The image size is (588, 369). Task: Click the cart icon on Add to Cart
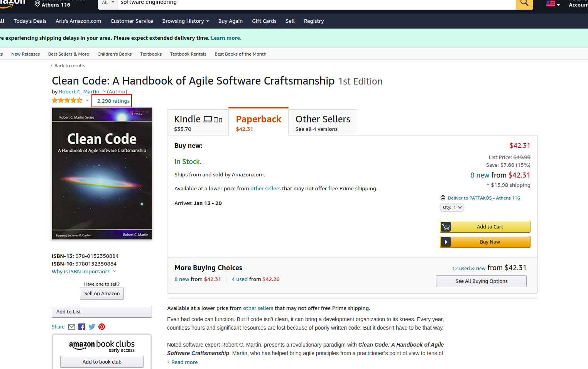pos(446,227)
